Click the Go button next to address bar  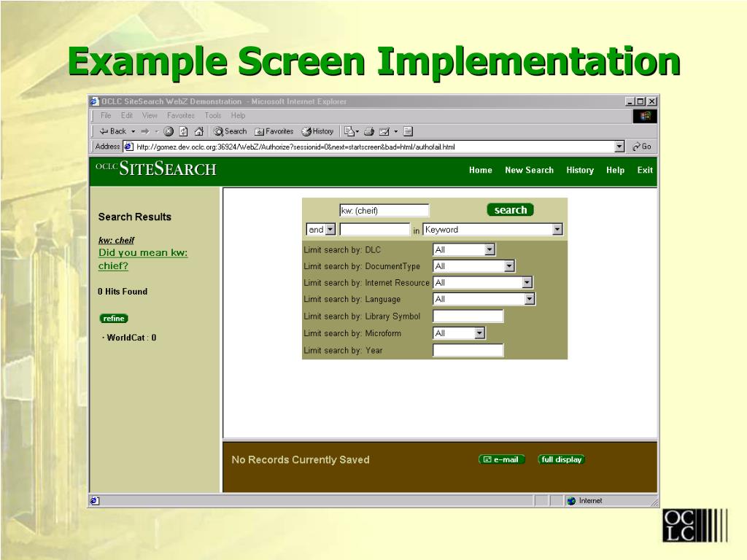point(642,147)
